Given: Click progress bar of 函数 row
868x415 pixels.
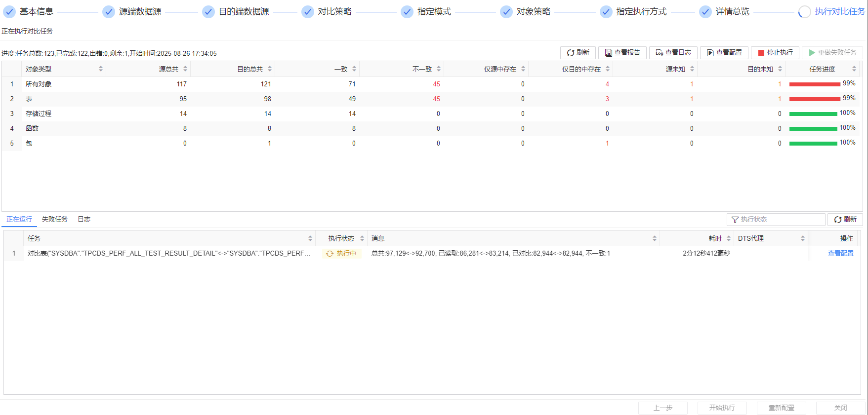Looking at the screenshot, I should click(x=813, y=129).
